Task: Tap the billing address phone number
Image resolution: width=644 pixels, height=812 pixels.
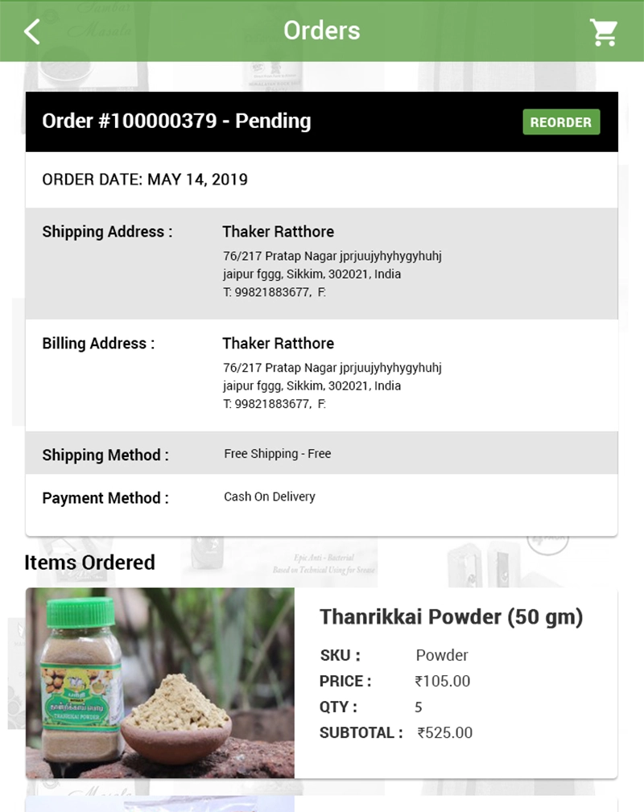Action: pyautogui.click(x=266, y=404)
